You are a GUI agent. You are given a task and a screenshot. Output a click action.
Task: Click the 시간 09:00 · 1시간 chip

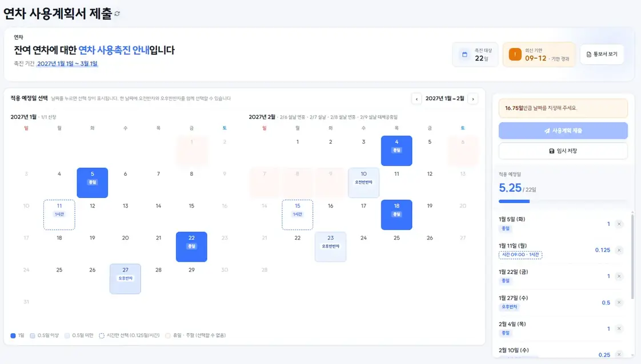coord(520,254)
